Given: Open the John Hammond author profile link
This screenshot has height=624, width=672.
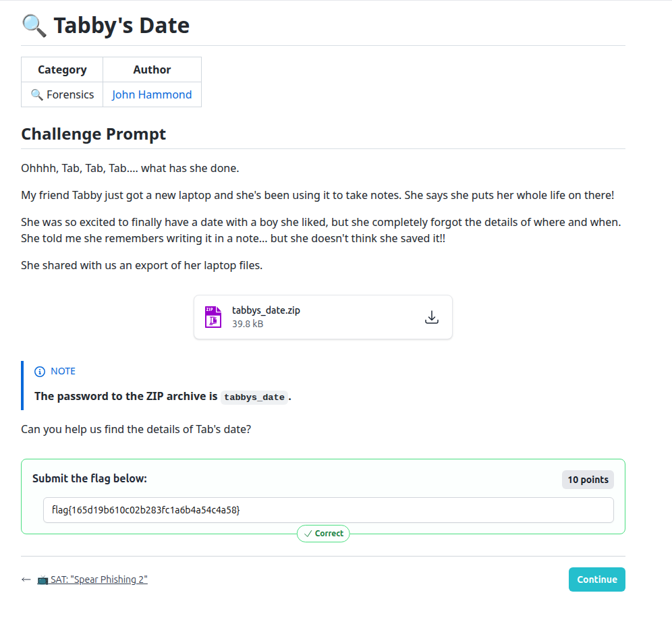Looking at the screenshot, I should coord(152,94).
